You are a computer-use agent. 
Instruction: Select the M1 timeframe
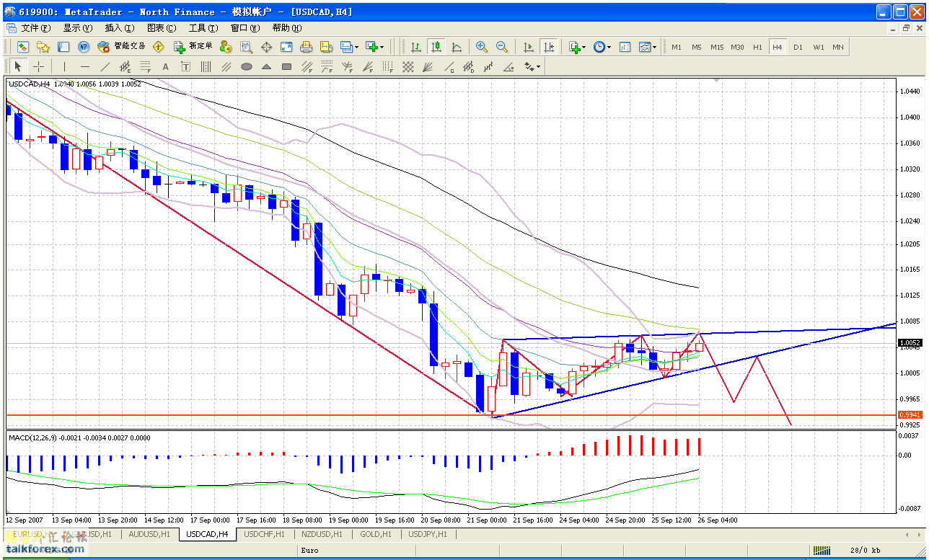677,47
